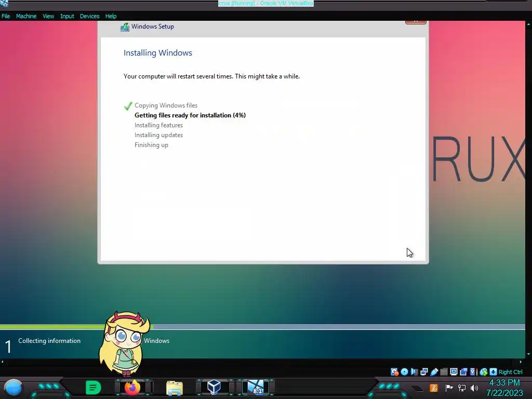Click the network tray icon
532x399 pixels.
tap(462, 388)
